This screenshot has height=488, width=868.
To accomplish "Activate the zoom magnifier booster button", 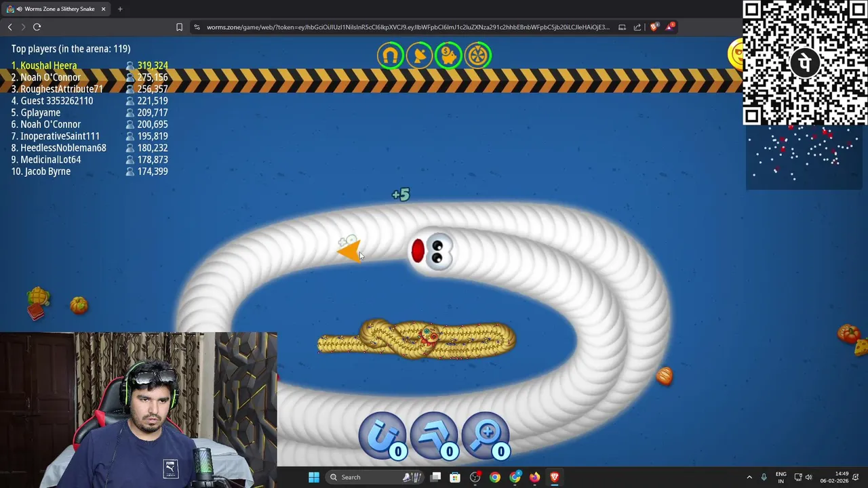I will click(x=486, y=435).
